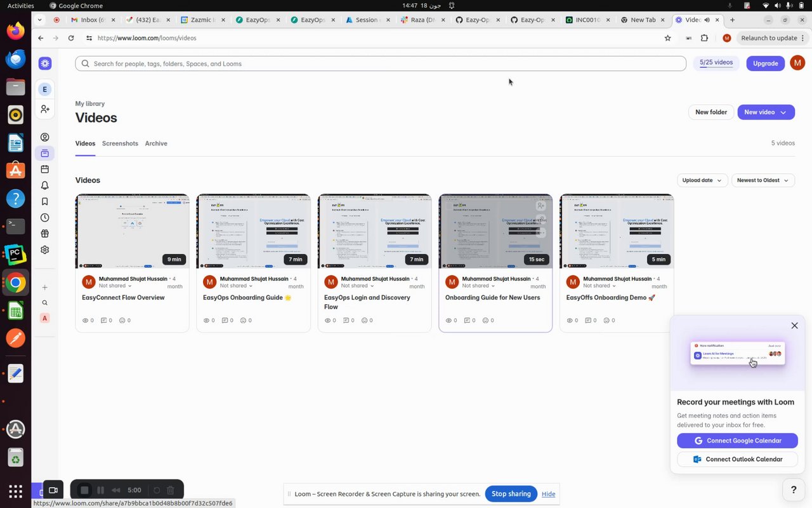The height and width of the screenshot is (508, 812).
Task: Open the profile icon in Loom sidebar
Action: (x=44, y=137)
